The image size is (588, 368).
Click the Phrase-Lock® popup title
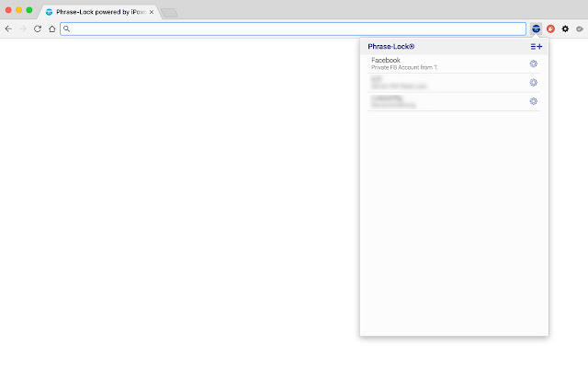click(x=390, y=47)
